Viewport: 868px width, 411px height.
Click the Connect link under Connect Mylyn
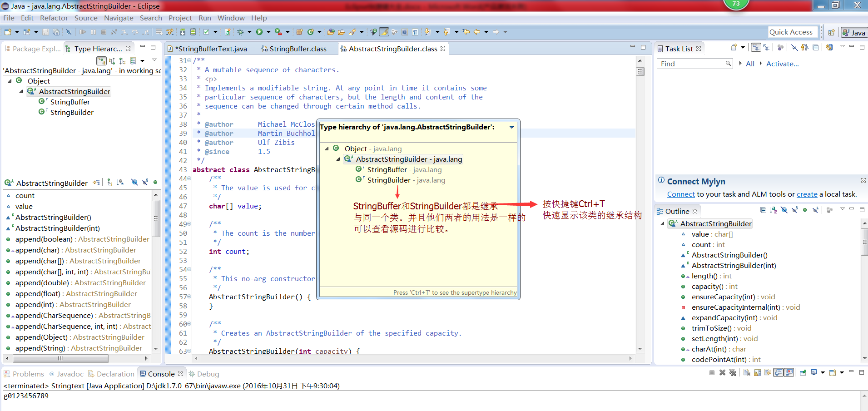point(681,194)
